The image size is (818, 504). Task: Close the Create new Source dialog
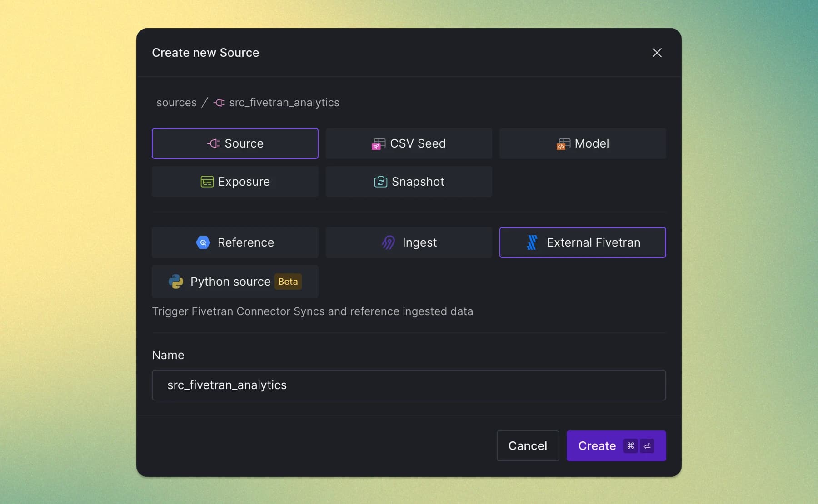coord(657,53)
